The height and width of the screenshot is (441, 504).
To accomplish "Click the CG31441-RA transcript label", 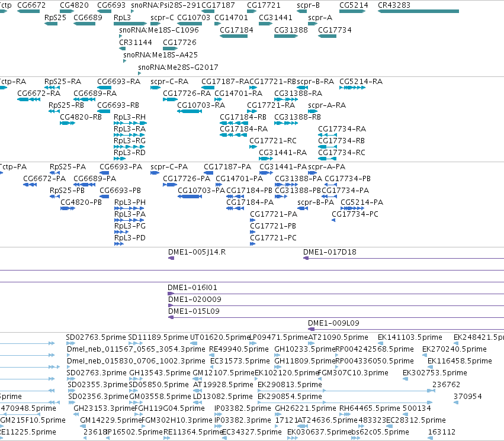I will coord(283,152).
